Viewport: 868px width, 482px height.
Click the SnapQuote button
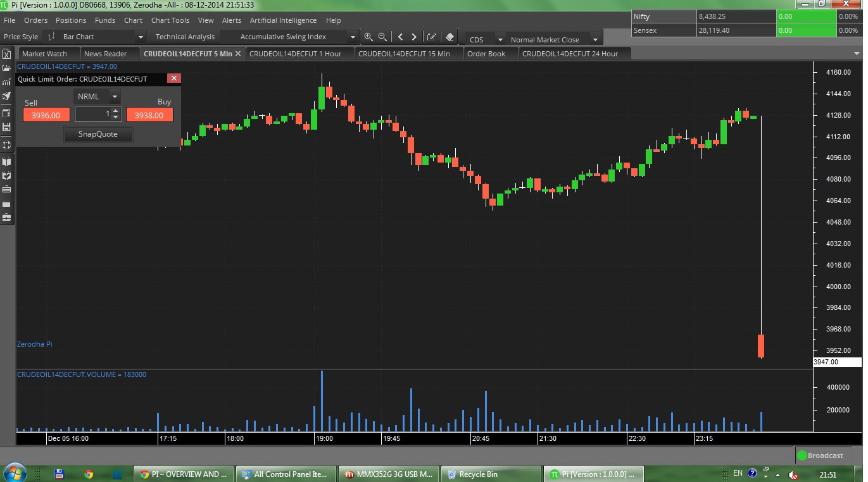click(x=98, y=134)
